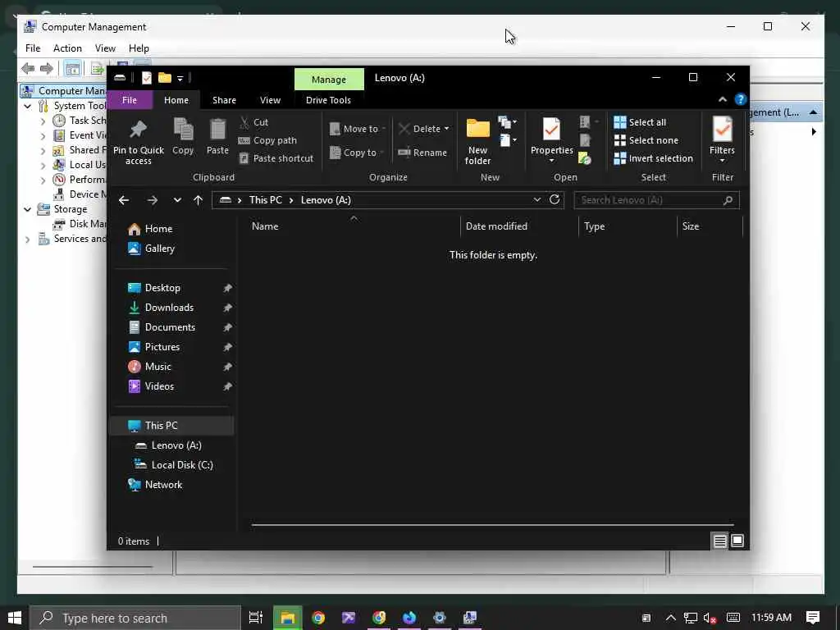Open the Customize Quick Access Toolbar dropdown

(x=180, y=79)
